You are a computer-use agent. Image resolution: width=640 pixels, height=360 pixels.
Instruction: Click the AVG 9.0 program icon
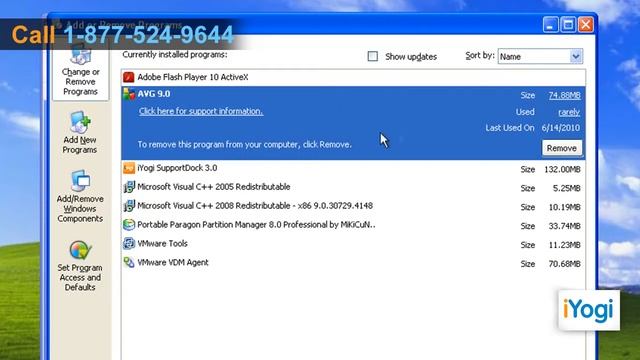pos(129,94)
